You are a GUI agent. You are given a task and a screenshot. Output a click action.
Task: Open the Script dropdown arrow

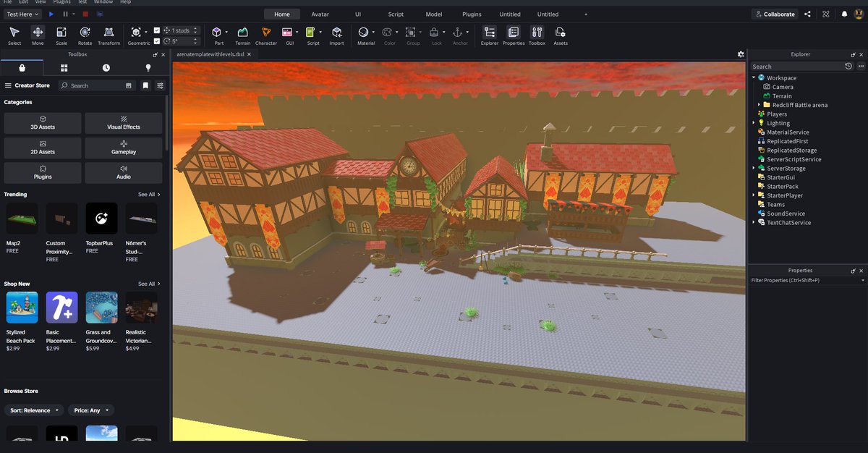pos(320,33)
